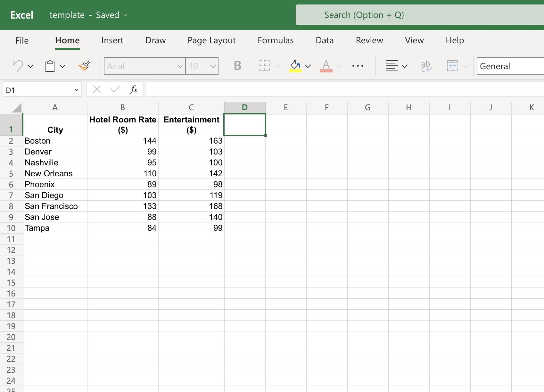Open the Font Color dropdown arrow
Viewport: 544px width, 392px height.
click(339, 66)
